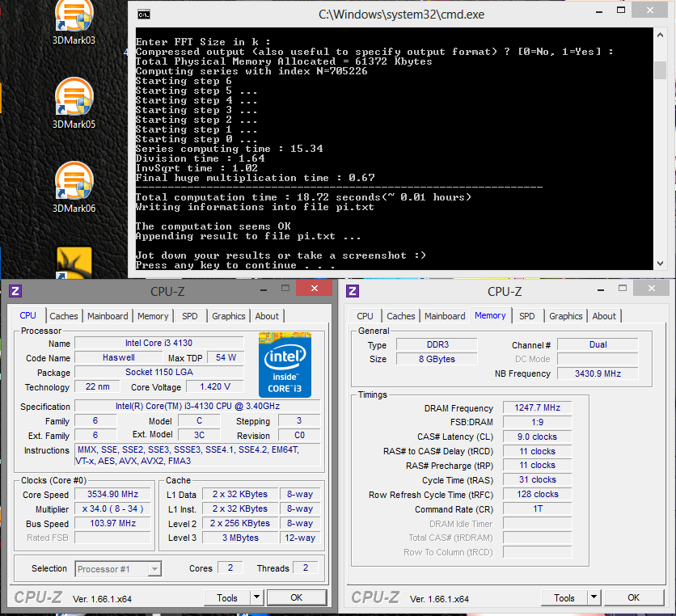Click the Specification field i3-4130 CPU @ 3.40GHz

point(197,406)
